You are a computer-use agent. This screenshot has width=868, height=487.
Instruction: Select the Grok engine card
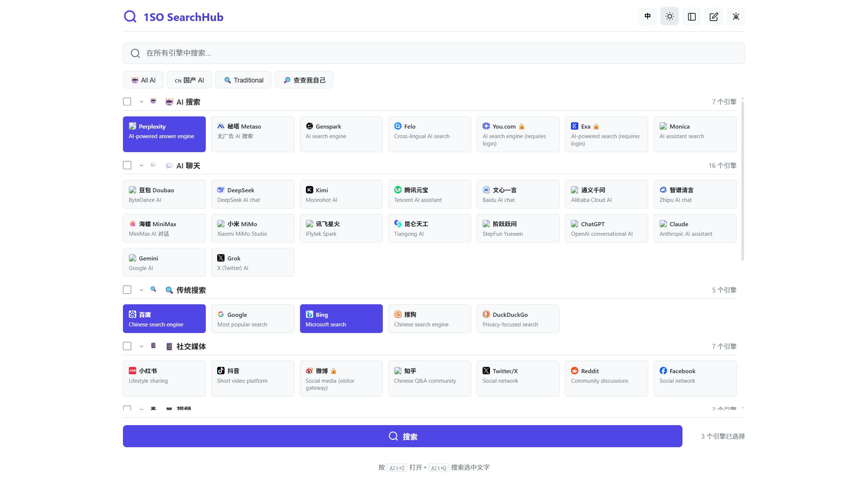253,262
